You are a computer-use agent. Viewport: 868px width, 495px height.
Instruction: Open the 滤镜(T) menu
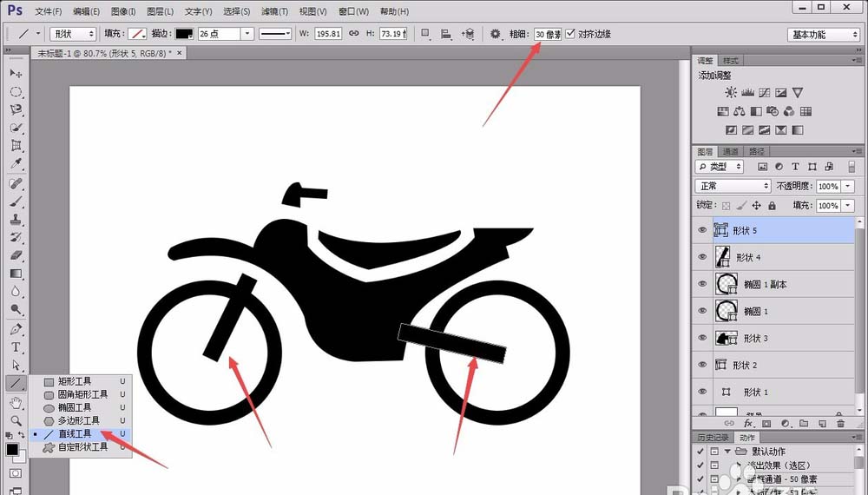tap(274, 11)
